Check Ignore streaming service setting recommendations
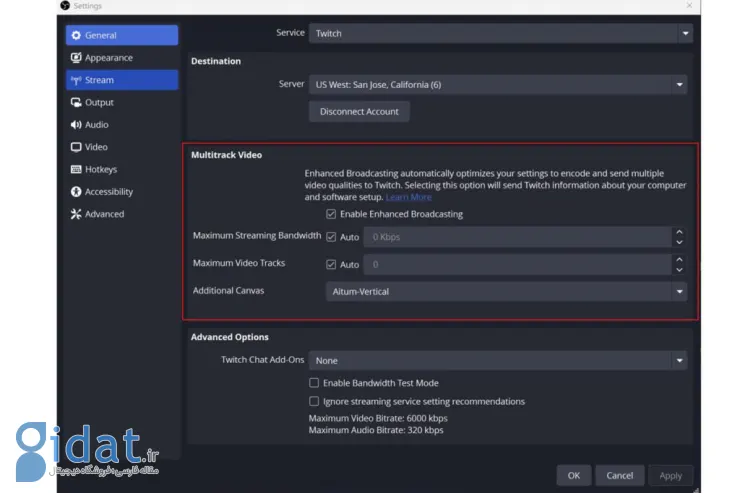 point(314,401)
